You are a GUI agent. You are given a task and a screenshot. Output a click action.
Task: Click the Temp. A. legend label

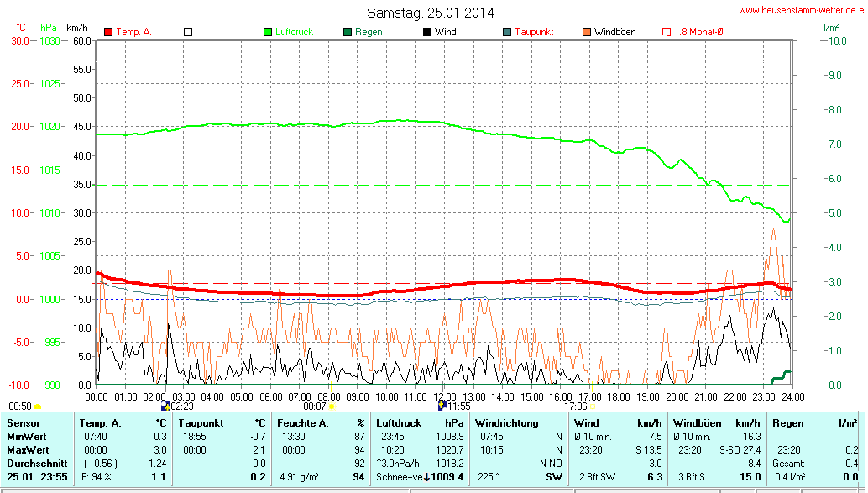[x=134, y=32]
